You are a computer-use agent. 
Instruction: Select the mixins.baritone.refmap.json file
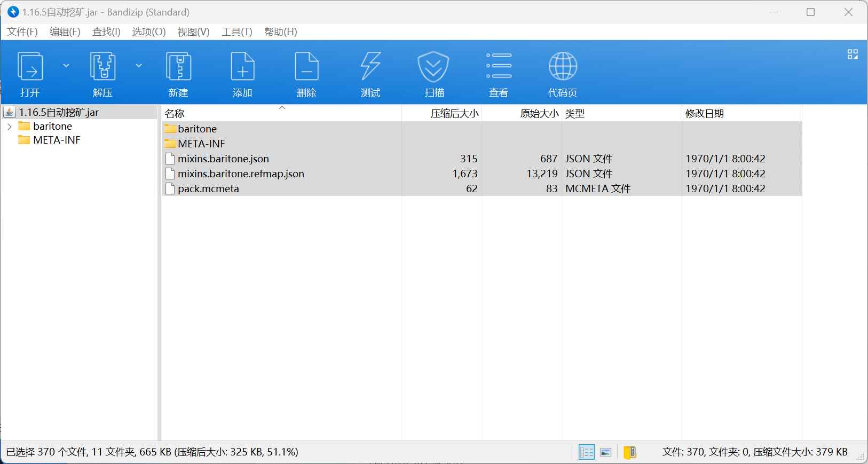pos(482,174)
